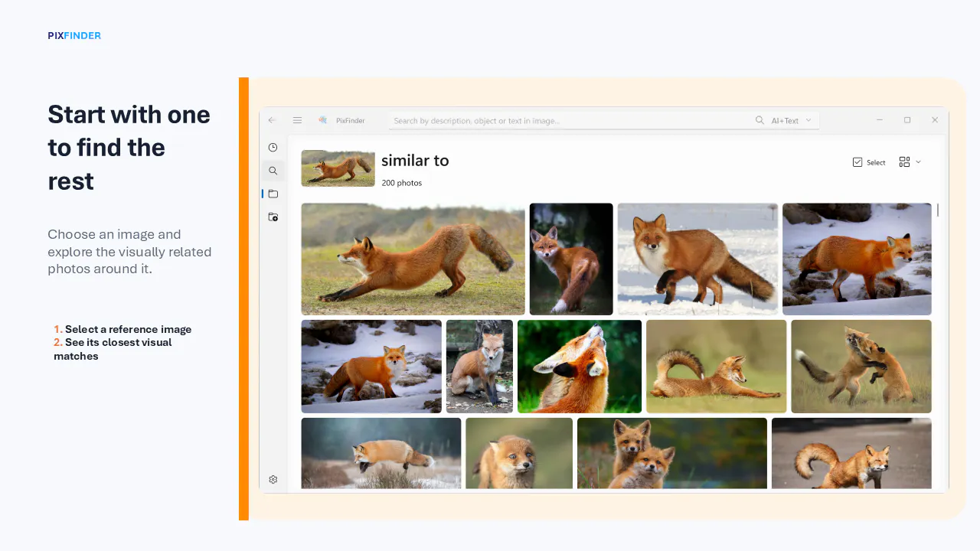
Task: Open the hamburger navigation menu
Action: click(297, 120)
